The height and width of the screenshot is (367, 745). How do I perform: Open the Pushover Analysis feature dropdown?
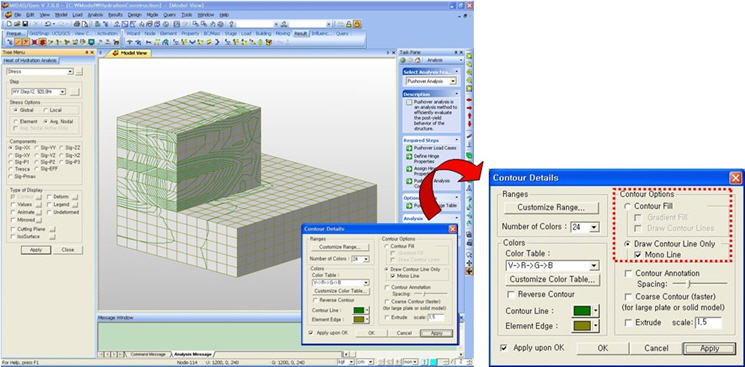tap(453, 81)
